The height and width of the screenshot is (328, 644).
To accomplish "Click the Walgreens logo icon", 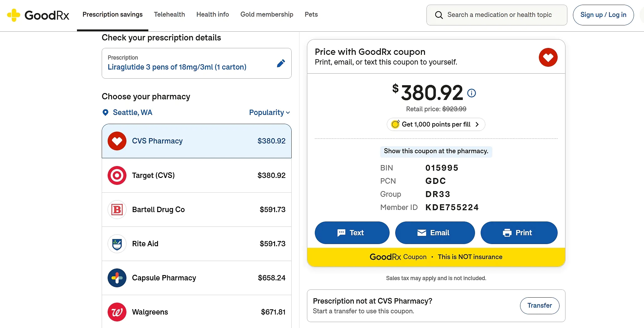I will (117, 312).
